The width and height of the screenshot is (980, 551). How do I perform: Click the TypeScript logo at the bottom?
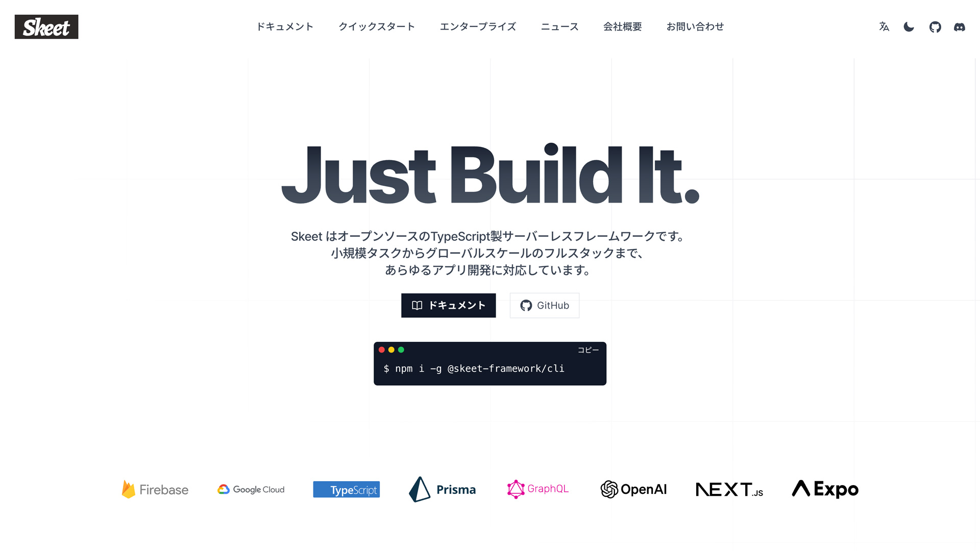pos(347,489)
